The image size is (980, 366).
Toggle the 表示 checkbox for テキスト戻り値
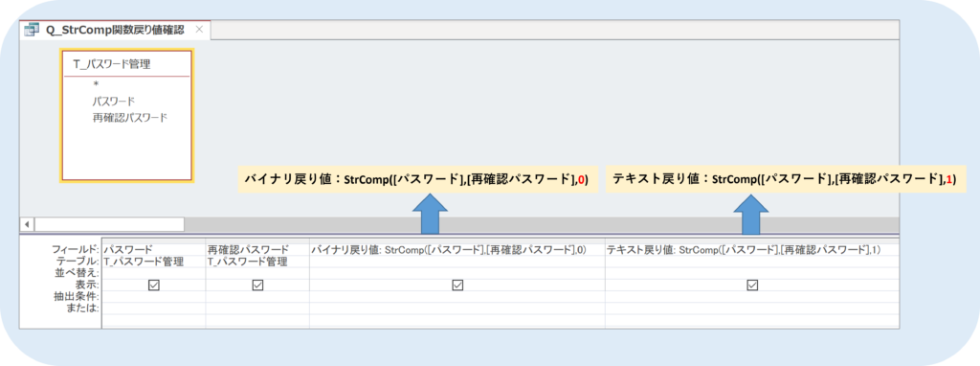tap(752, 285)
